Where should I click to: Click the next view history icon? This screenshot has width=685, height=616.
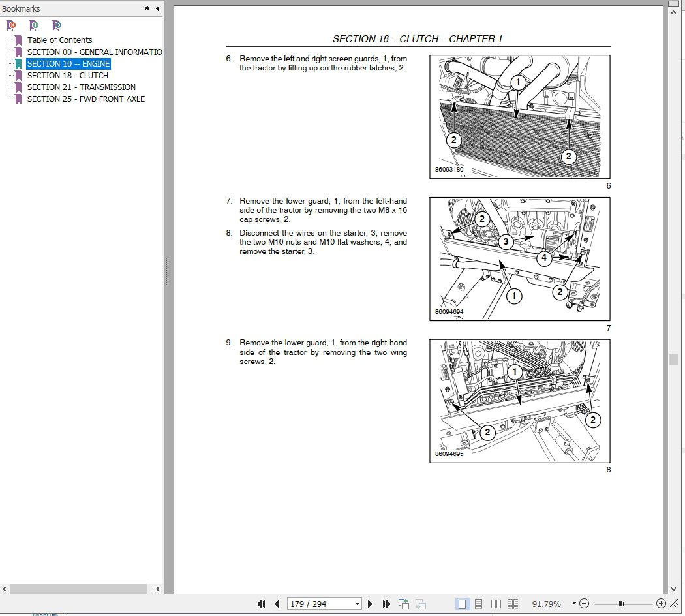[421, 604]
